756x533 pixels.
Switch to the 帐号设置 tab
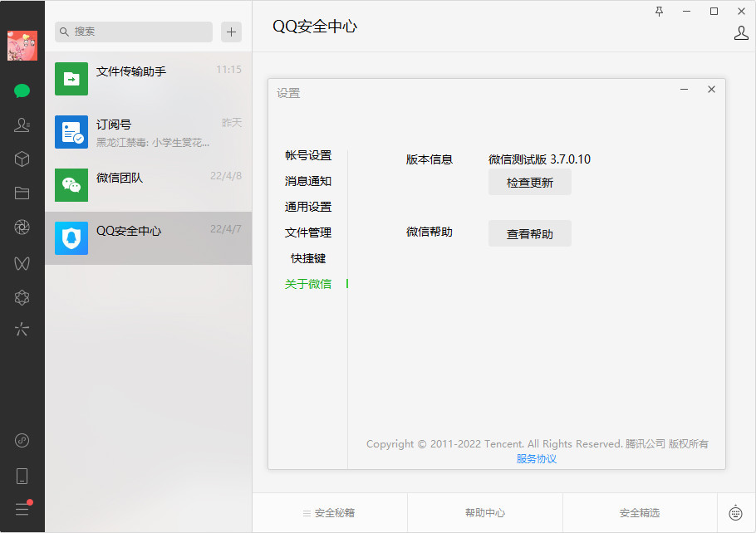click(307, 155)
